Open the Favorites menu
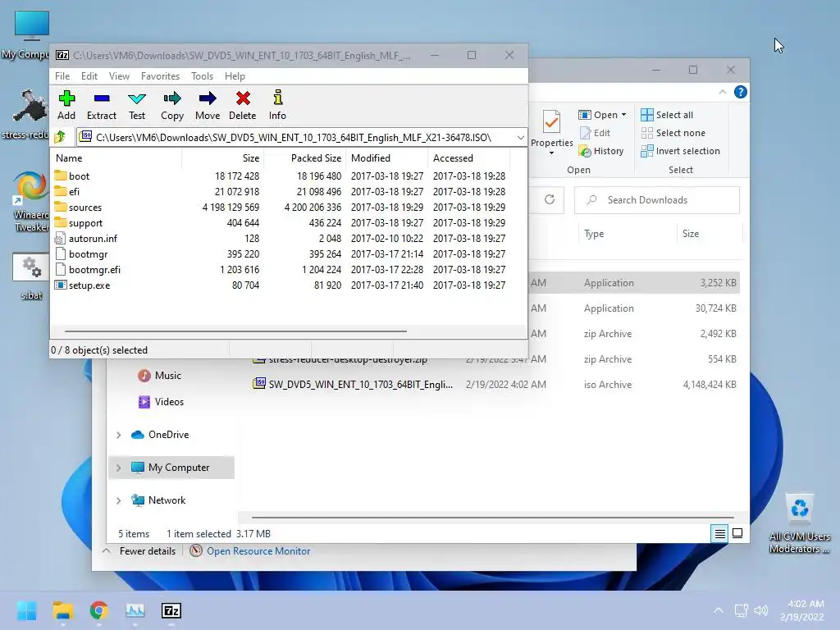 click(x=160, y=76)
